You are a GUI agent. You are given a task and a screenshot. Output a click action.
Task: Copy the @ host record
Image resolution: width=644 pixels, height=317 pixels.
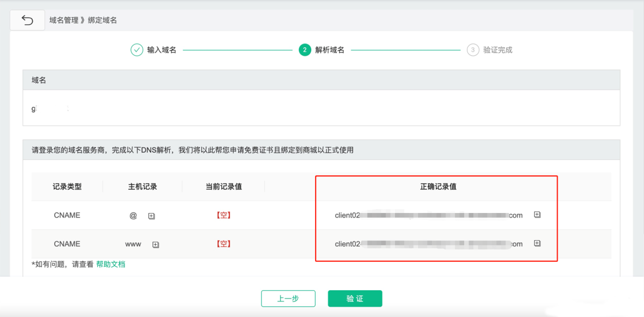pyautogui.click(x=151, y=216)
